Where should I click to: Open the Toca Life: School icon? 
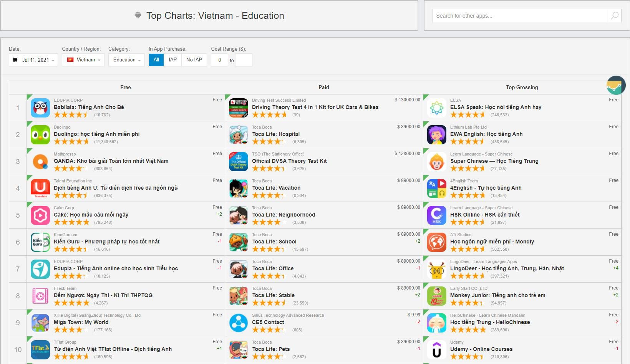tap(239, 242)
